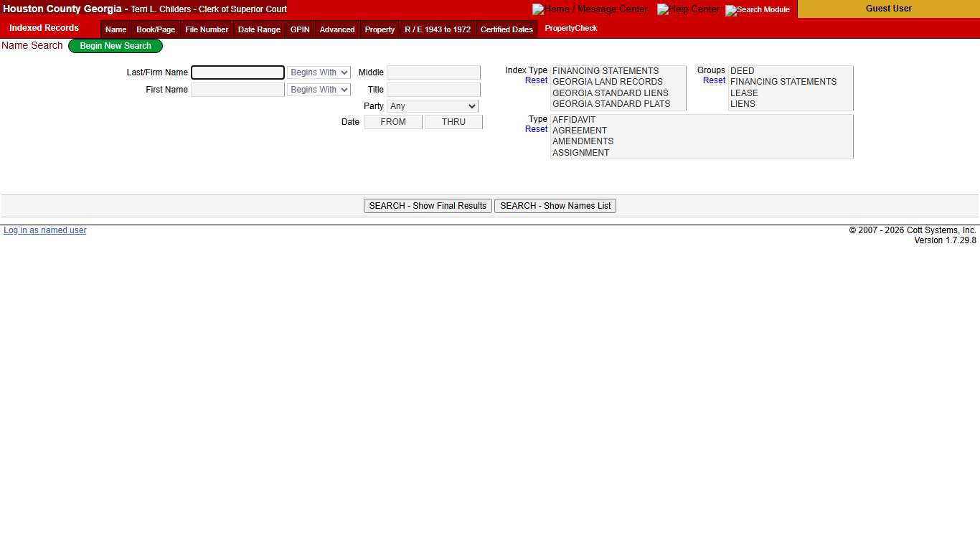
Task: Switch to the GPIN tab
Action: pos(299,29)
